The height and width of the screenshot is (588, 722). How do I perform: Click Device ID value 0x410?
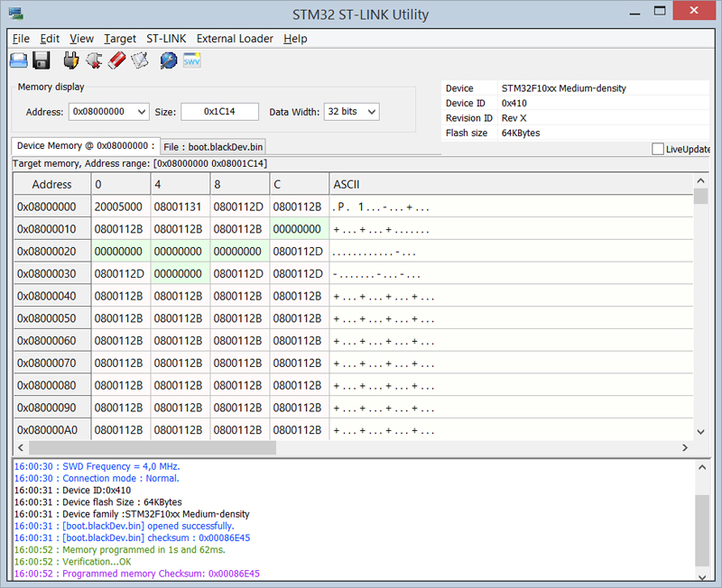click(x=514, y=103)
